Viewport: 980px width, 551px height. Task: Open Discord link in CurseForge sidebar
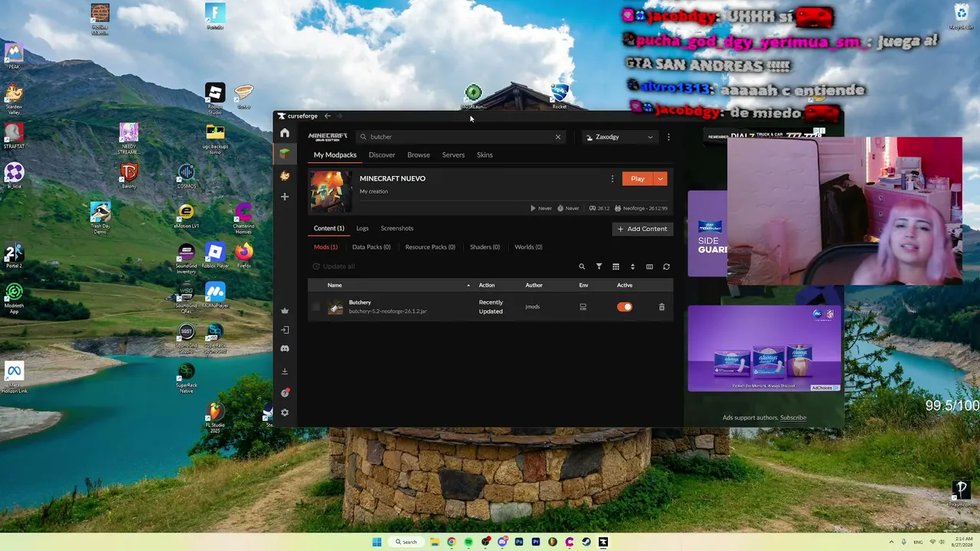(285, 349)
